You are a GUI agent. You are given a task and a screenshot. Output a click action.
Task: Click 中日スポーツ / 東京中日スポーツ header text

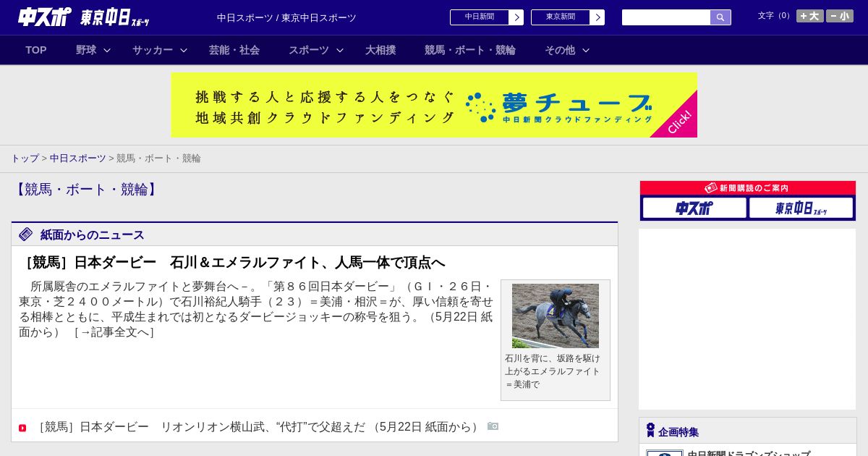(286, 18)
